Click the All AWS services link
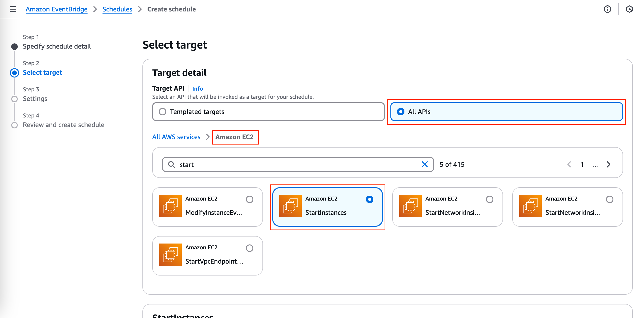Image resolution: width=644 pixels, height=318 pixels. pos(176,137)
